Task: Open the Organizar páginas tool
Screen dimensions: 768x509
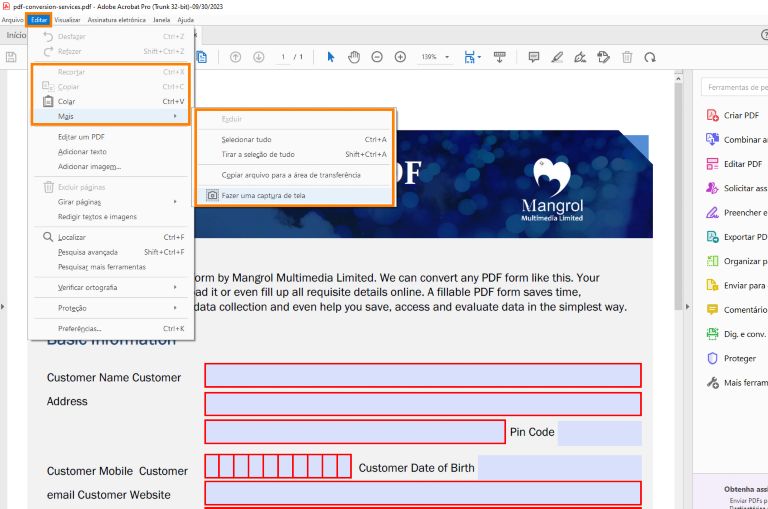Action: 736,261
